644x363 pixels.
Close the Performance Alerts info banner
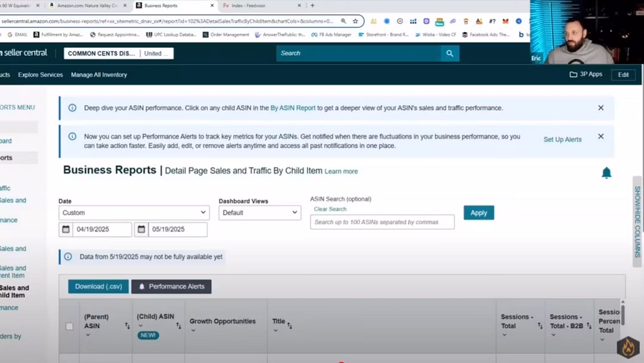click(x=600, y=136)
